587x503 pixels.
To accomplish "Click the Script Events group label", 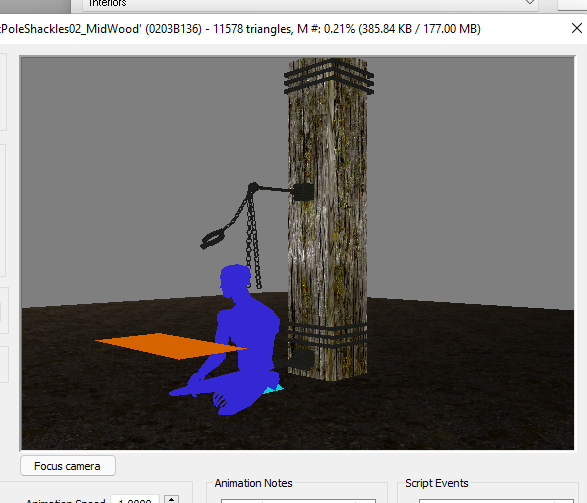I will 437,483.
